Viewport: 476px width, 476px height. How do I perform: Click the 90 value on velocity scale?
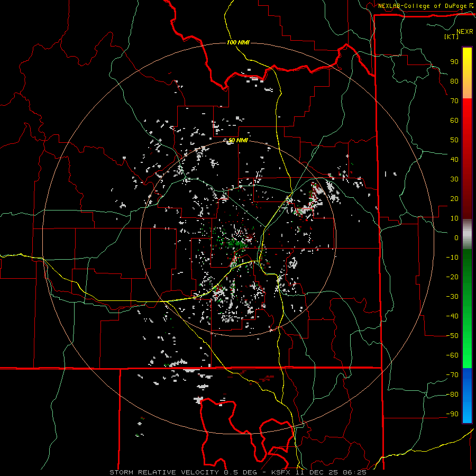pyautogui.click(x=454, y=62)
